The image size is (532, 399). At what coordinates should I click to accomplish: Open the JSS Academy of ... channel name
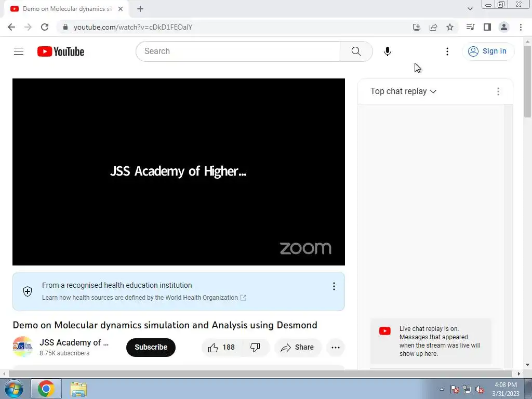point(74,343)
